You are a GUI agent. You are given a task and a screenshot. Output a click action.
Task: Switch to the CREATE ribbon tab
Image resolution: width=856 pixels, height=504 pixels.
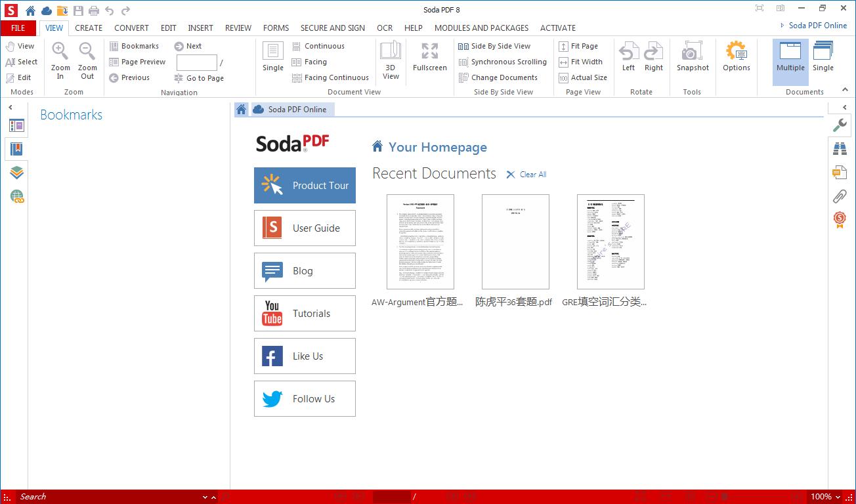[89, 28]
